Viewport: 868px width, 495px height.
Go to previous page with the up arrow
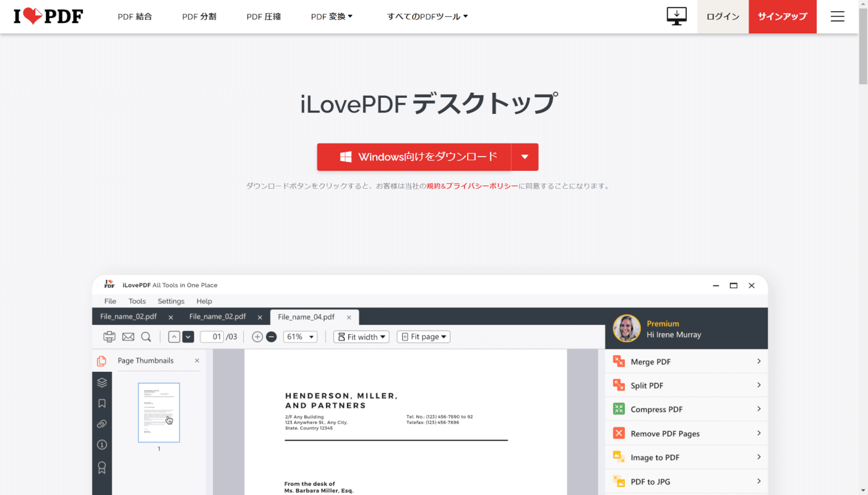(x=174, y=337)
